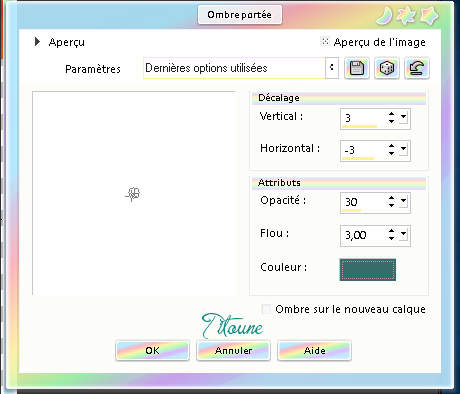
Task: Open the Paramètres presets dropdown
Action: pyautogui.click(x=332, y=68)
